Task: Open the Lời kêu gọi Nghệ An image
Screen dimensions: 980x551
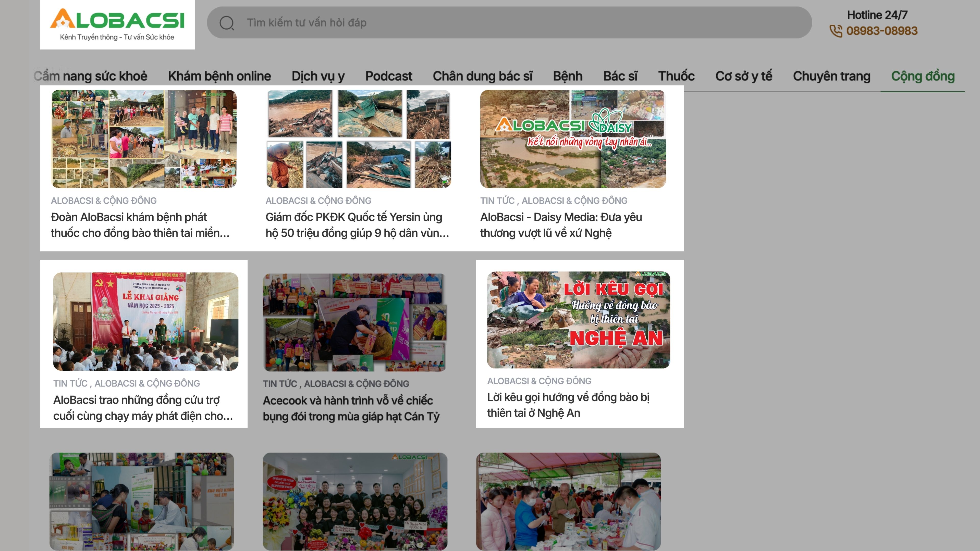Action: pos(578,320)
